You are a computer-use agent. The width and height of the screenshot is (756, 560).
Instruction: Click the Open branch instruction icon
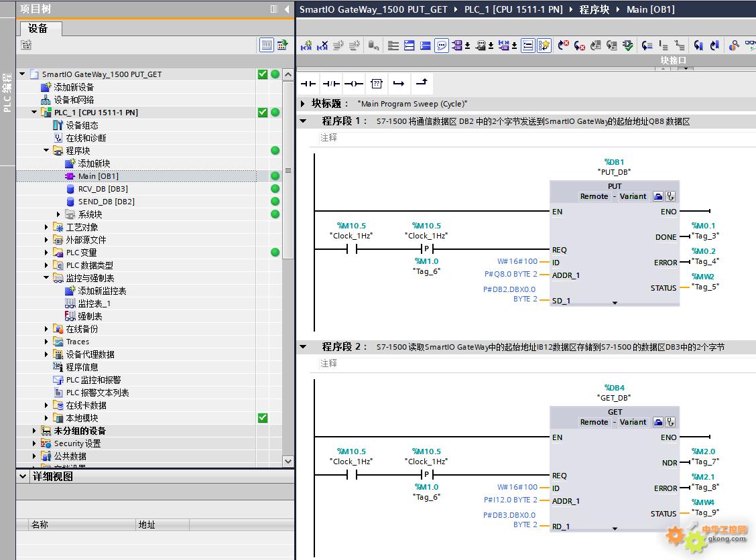click(399, 84)
